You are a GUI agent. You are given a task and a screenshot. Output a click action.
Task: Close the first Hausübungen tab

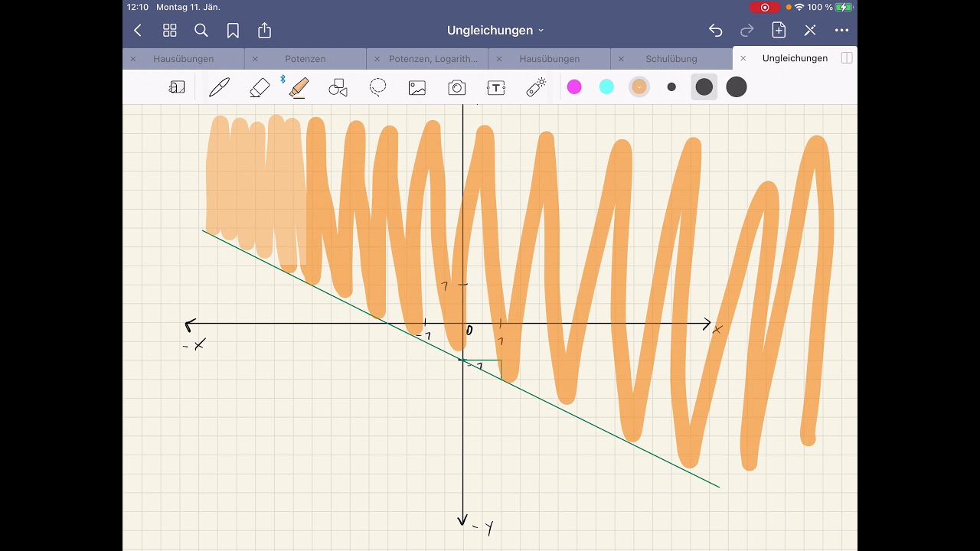[x=133, y=59]
